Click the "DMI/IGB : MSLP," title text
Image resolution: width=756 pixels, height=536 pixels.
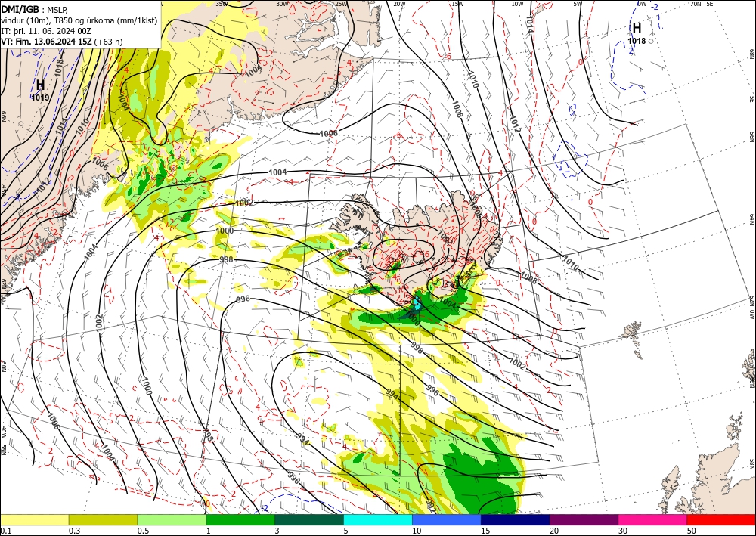coord(34,8)
